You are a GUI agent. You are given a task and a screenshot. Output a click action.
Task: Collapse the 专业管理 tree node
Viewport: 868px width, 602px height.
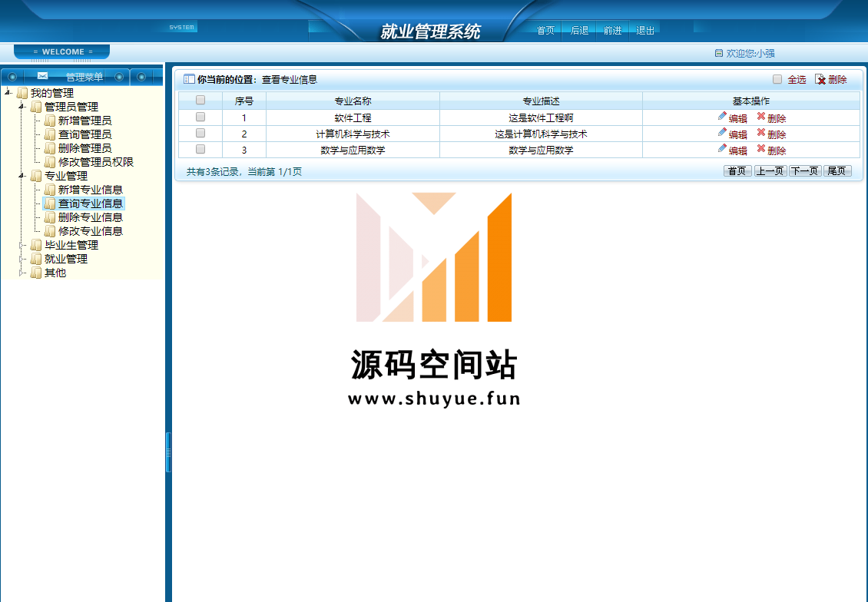22,175
